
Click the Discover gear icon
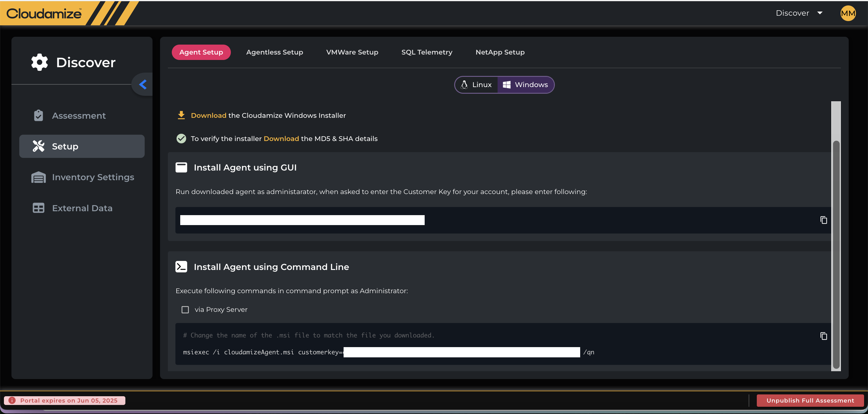[39, 62]
